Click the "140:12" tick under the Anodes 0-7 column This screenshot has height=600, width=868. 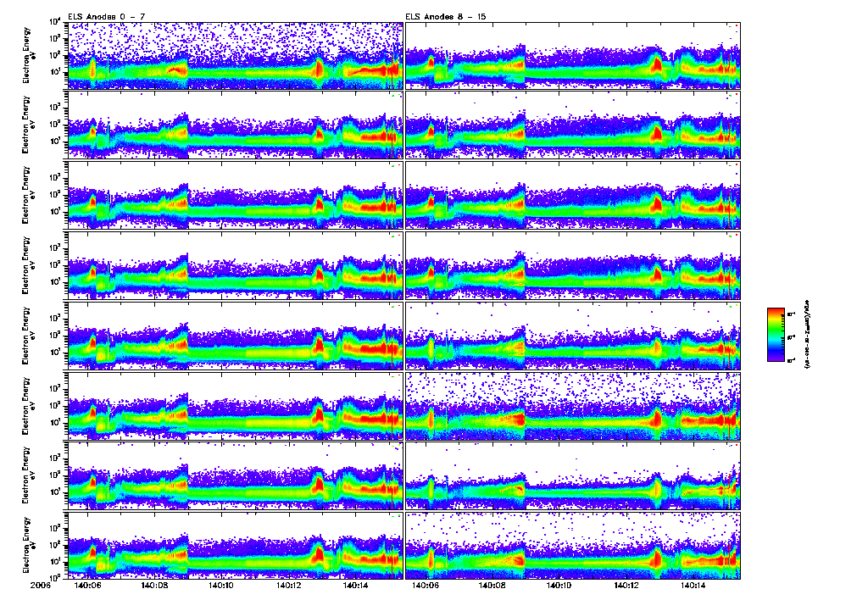click(288, 586)
